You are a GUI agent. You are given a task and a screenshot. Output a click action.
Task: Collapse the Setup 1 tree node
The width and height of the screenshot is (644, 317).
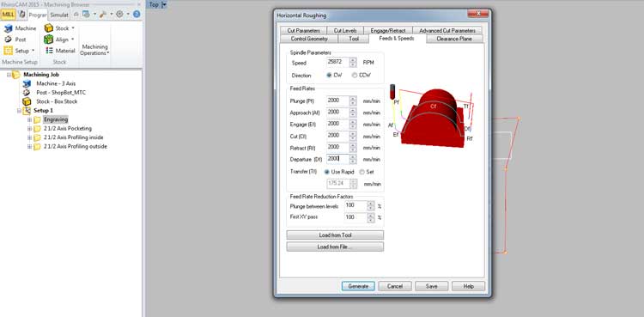[19, 111]
